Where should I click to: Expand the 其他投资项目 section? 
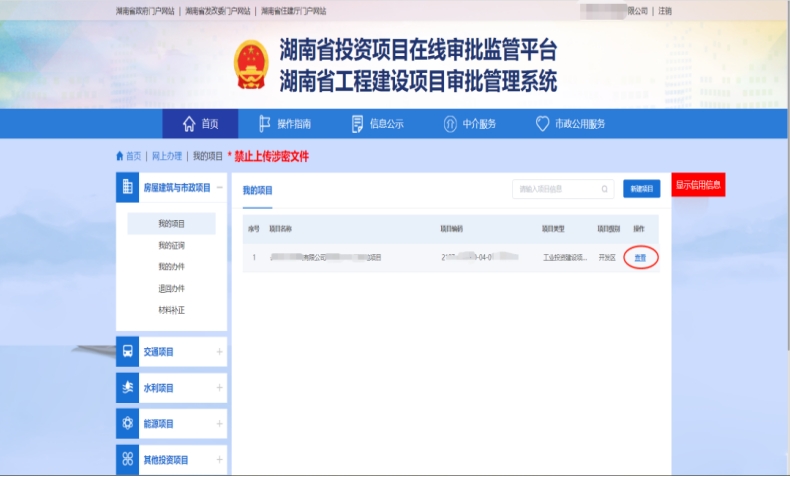[220, 459]
